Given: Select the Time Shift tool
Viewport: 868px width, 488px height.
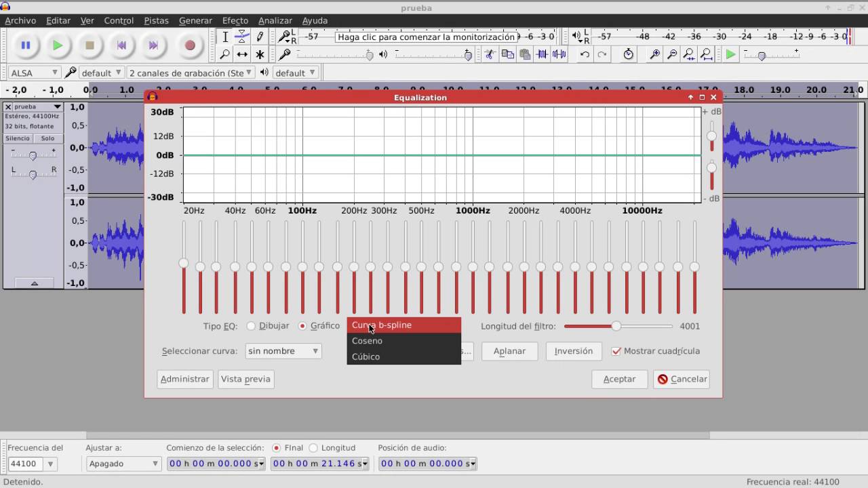Looking at the screenshot, I should (242, 54).
